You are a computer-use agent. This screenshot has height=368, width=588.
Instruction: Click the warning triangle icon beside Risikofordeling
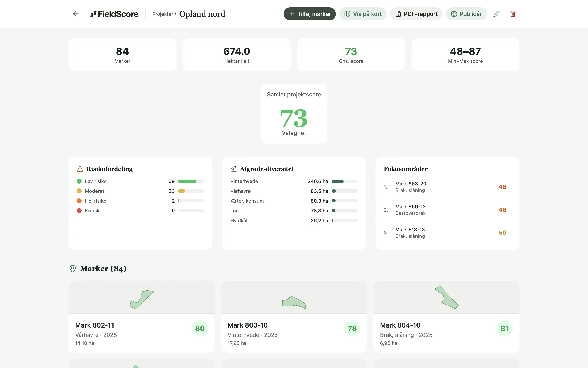coord(80,169)
